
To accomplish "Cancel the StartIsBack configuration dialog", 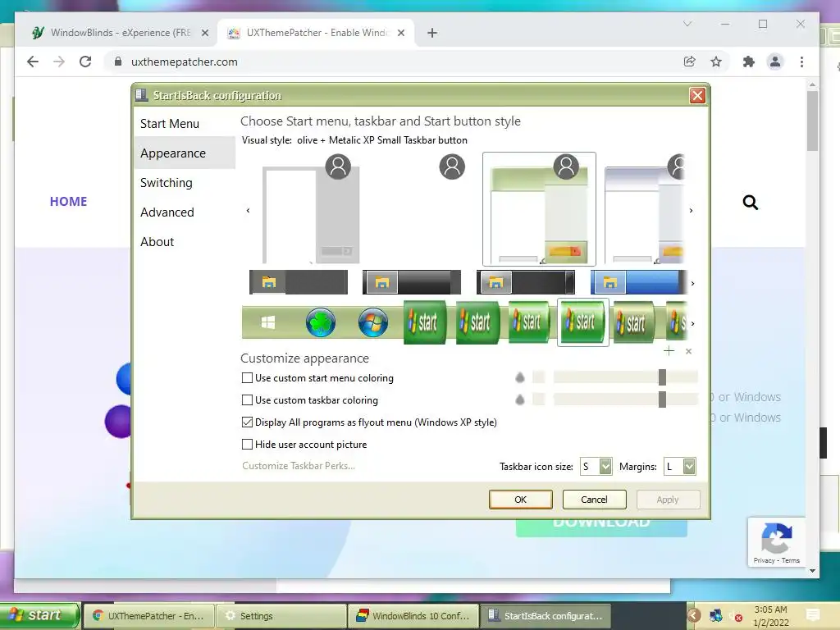I will (x=594, y=500).
